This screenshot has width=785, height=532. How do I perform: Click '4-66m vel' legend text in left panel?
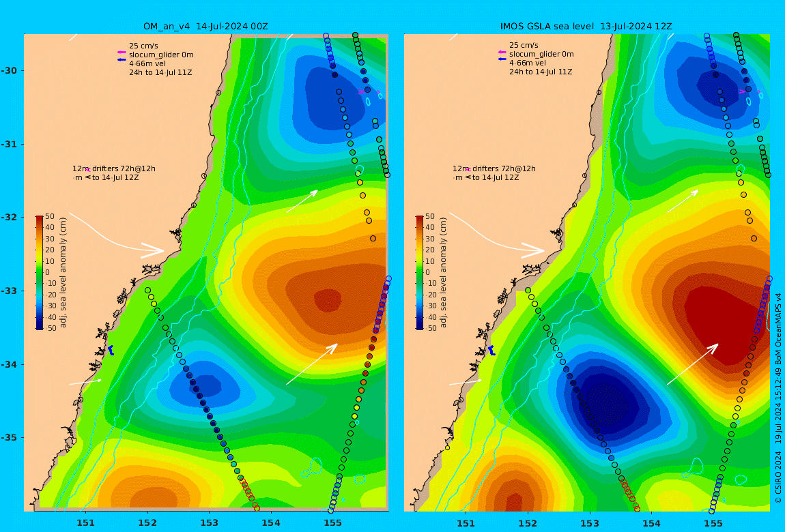147,63
